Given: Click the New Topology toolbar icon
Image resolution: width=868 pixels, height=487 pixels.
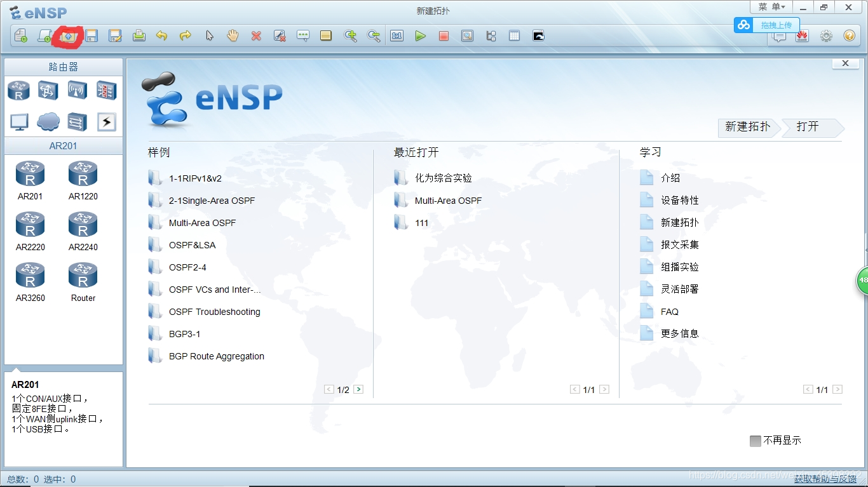Looking at the screenshot, I should 21,36.
